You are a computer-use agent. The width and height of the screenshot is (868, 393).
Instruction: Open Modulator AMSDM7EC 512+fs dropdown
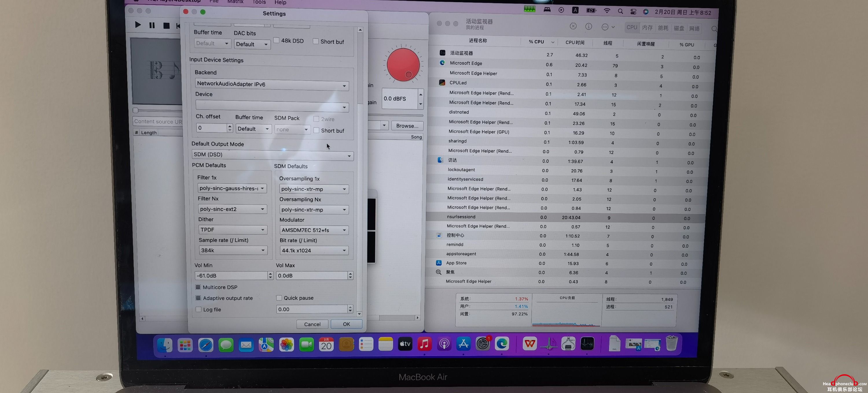pyautogui.click(x=314, y=230)
